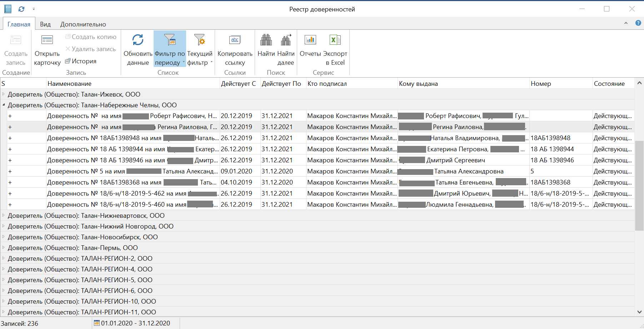Expand the ТАЛАН-РЕГИОН-10, ООО group

coord(4,301)
